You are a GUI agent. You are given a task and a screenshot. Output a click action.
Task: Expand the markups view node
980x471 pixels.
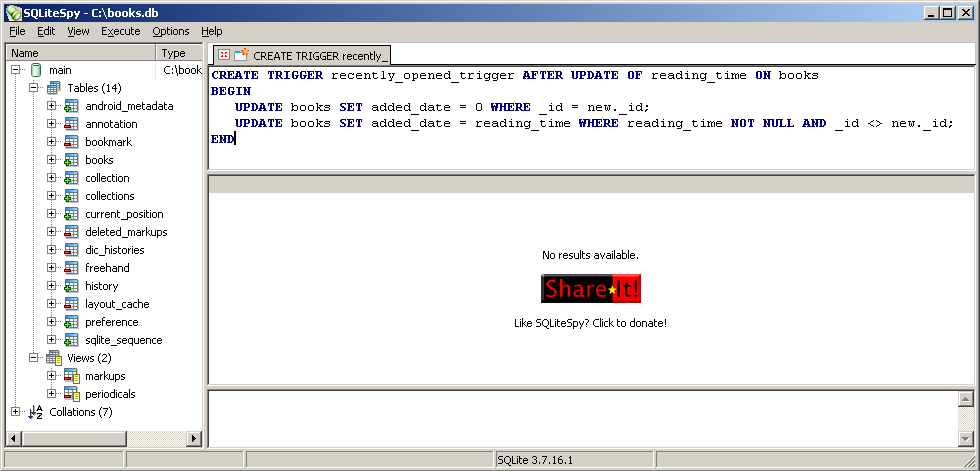pos(52,377)
